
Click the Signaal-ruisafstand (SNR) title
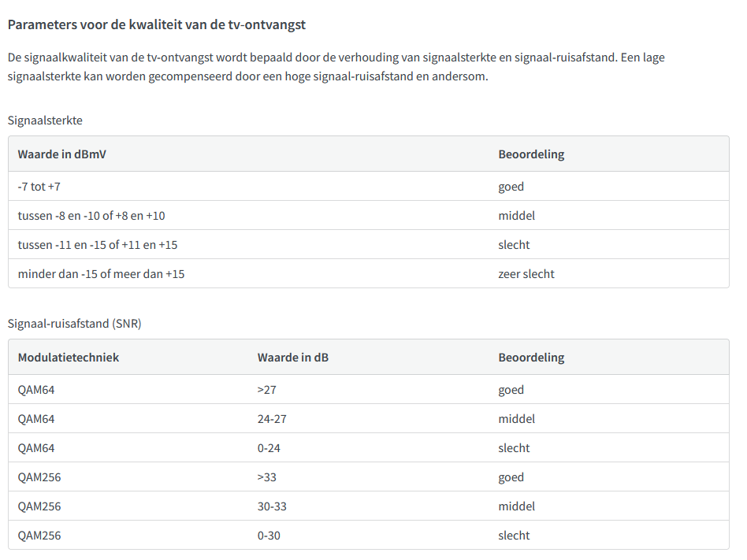[74, 324]
